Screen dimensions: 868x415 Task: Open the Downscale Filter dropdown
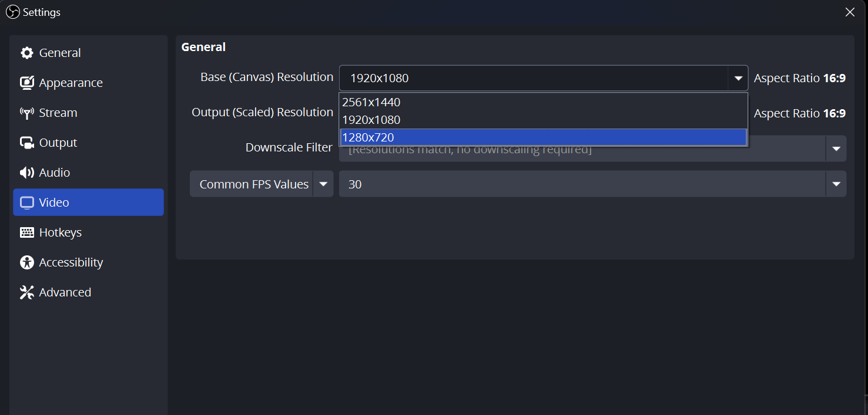836,148
